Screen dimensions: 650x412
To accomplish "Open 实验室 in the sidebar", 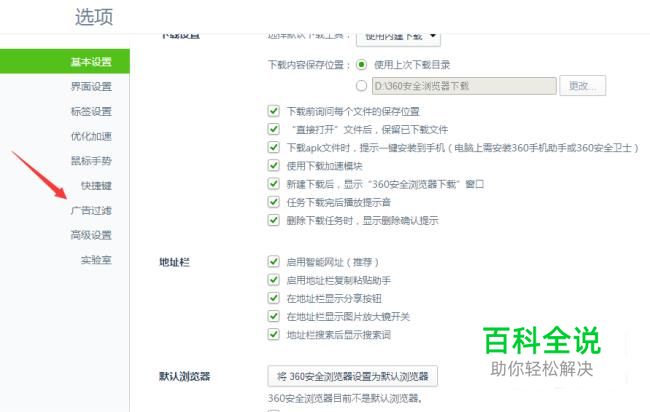I will click(x=96, y=260).
